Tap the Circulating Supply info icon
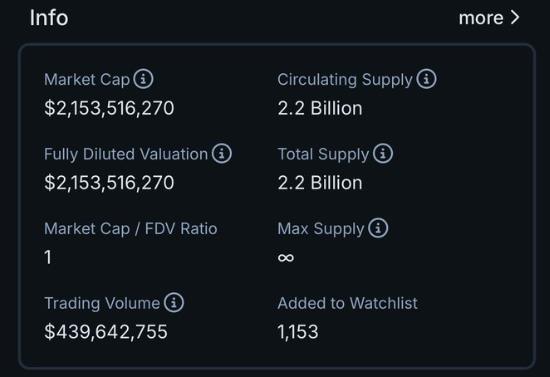This screenshot has width=550, height=377. [427, 79]
